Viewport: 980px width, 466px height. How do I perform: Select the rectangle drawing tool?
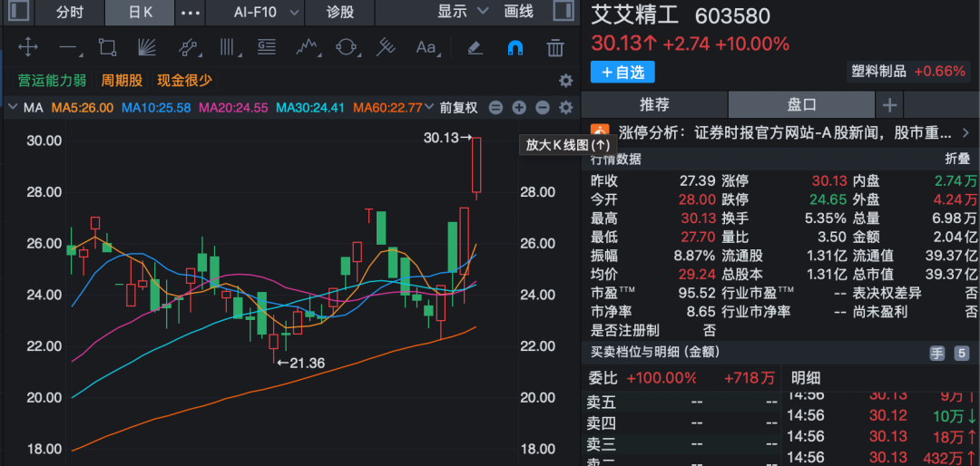pos(107,47)
